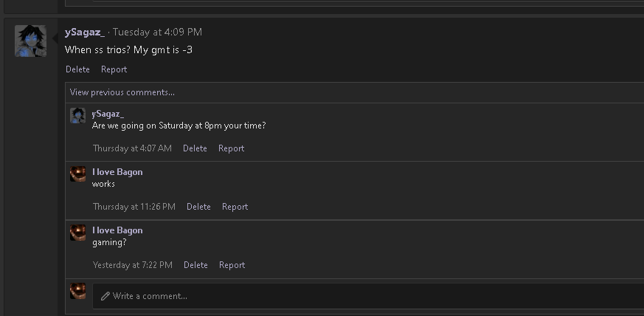Delete the Yesterday 7:22 PM comment
Image resolution: width=644 pixels, height=316 pixels.
coord(195,265)
